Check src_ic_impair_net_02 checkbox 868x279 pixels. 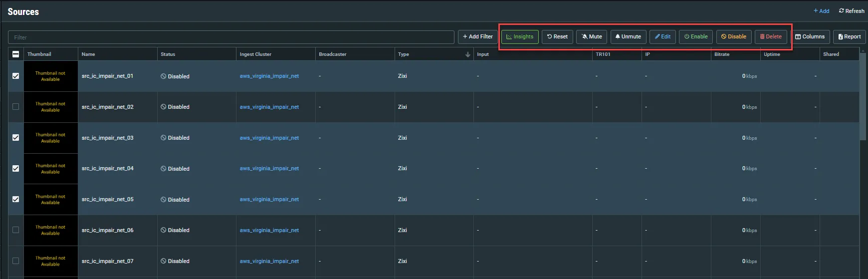pos(15,107)
